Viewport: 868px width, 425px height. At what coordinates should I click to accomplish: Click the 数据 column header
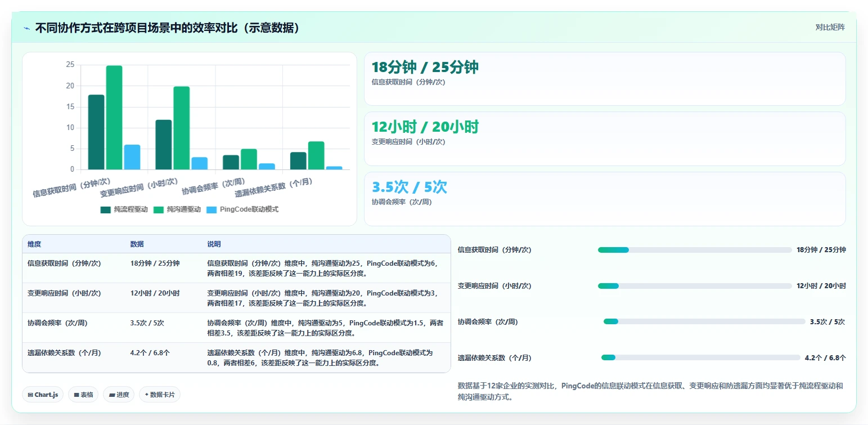(137, 244)
